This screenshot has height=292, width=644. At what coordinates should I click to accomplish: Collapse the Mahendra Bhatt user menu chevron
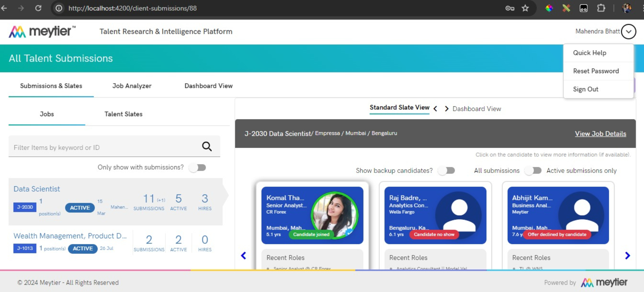[x=628, y=32]
